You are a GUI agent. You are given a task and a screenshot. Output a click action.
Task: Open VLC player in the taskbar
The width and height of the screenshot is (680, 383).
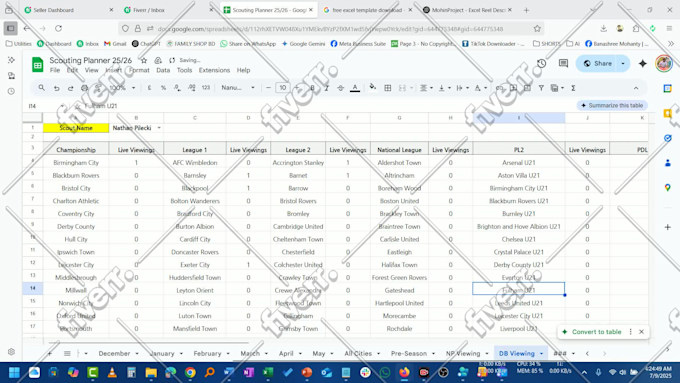point(112,372)
